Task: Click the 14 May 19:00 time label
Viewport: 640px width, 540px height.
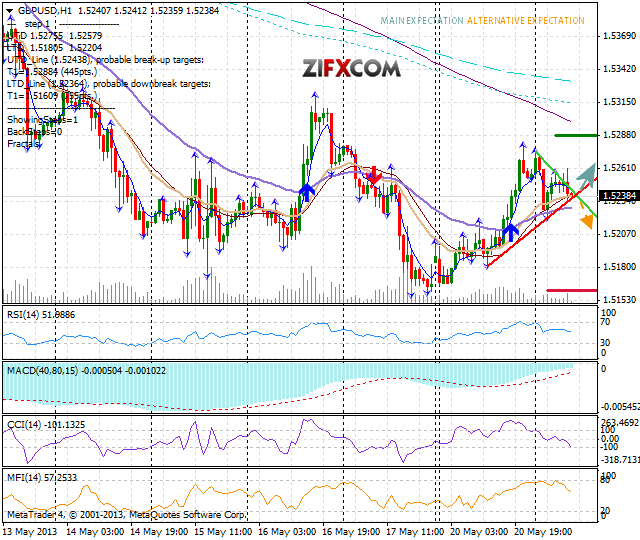Action: (159, 532)
